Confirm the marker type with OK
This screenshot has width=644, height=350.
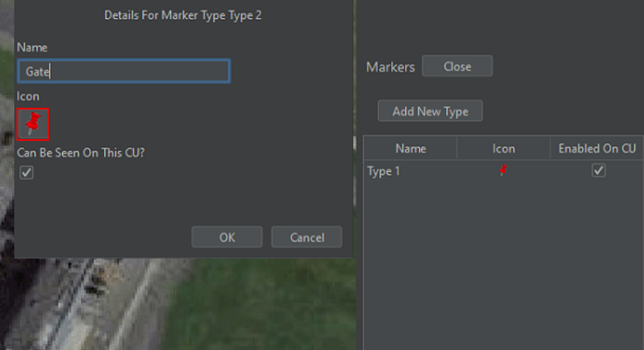(227, 237)
